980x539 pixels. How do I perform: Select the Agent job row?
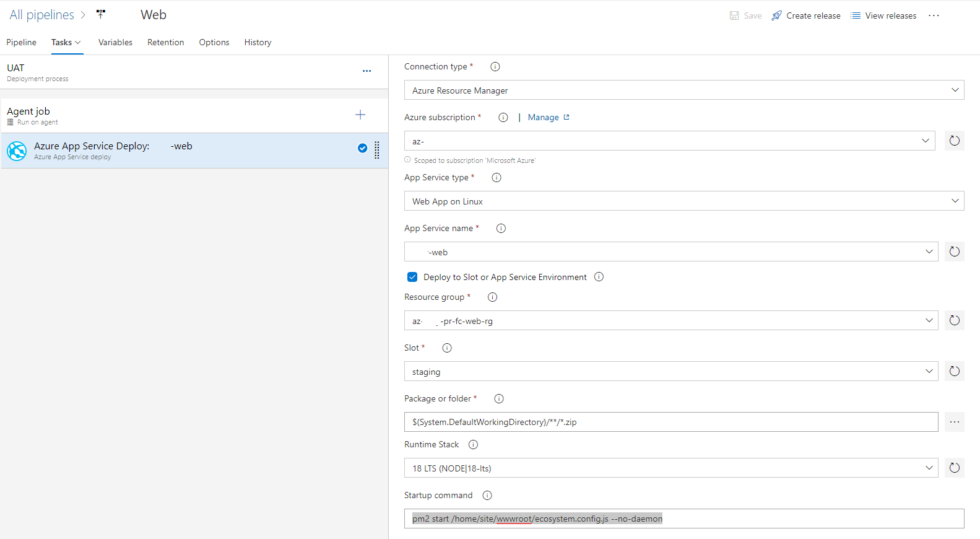click(x=194, y=116)
